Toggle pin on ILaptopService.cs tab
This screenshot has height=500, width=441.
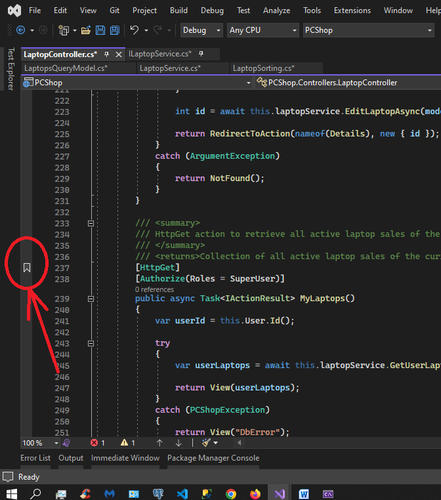coord(201,54)
